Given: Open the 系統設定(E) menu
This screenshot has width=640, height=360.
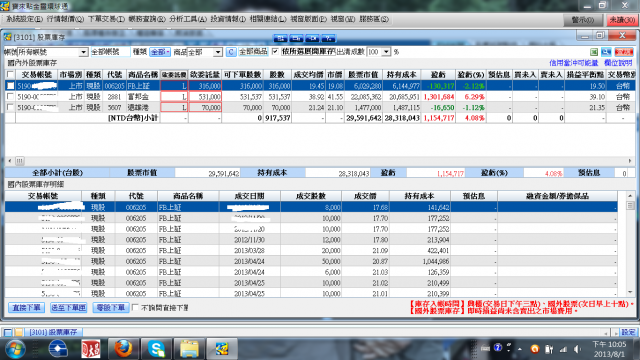Looking at the screenshot, I should point(23,19).
